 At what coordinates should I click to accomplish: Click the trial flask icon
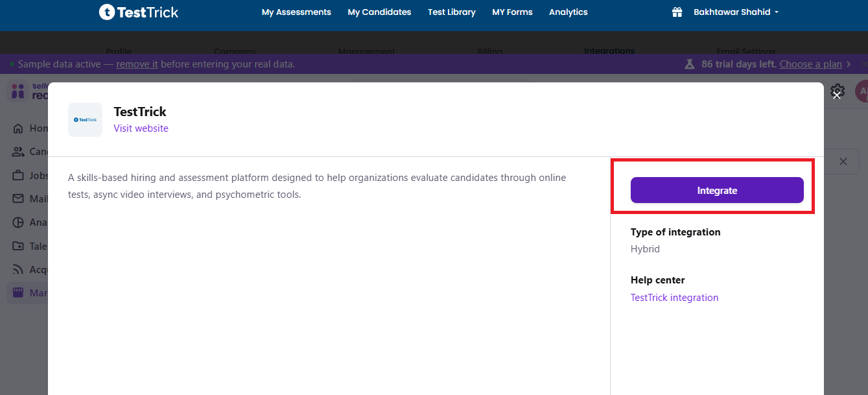(x=689, y=64)
